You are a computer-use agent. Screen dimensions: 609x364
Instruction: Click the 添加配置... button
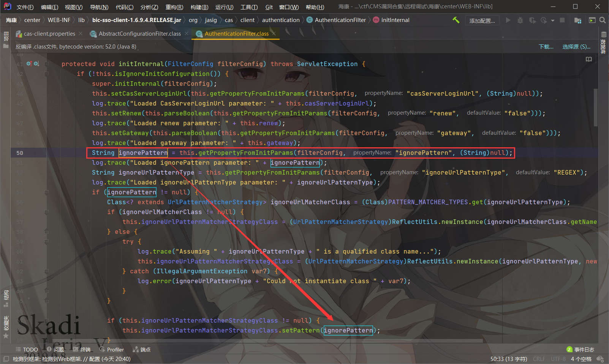pos(482,20)
